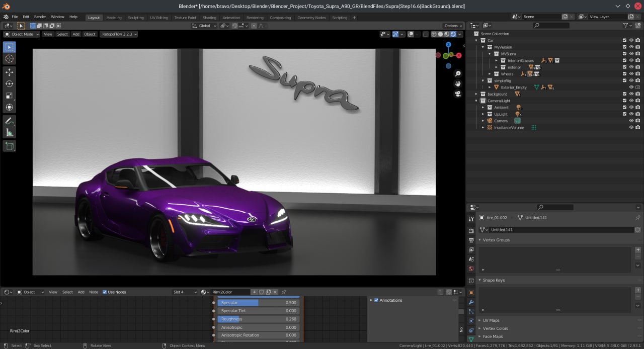Disable rendering of UpLight collection camera icon
Image resolution: width=644 pixels, height=349 pixels.
pyautogui.click(x=637, y=114)
